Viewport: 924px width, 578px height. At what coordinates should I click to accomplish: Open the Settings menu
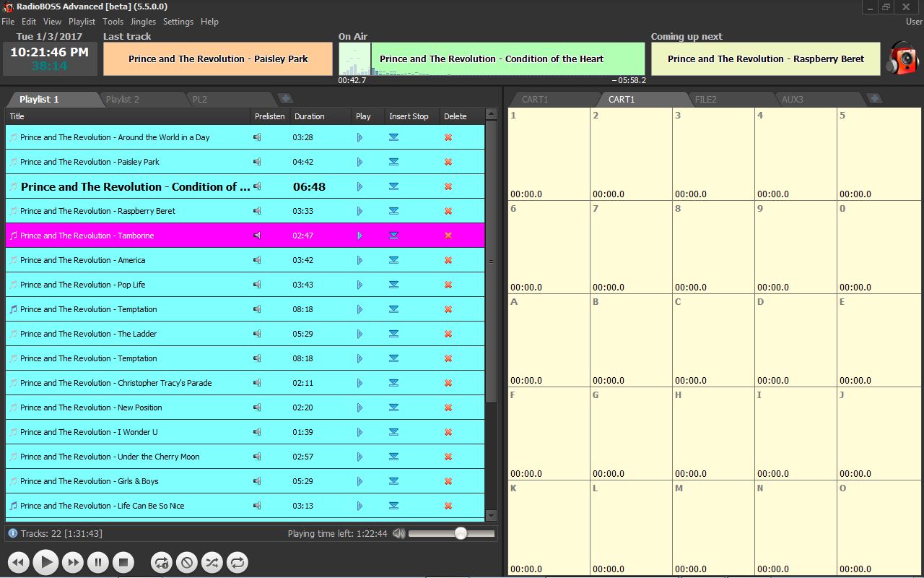coord(178,22)
